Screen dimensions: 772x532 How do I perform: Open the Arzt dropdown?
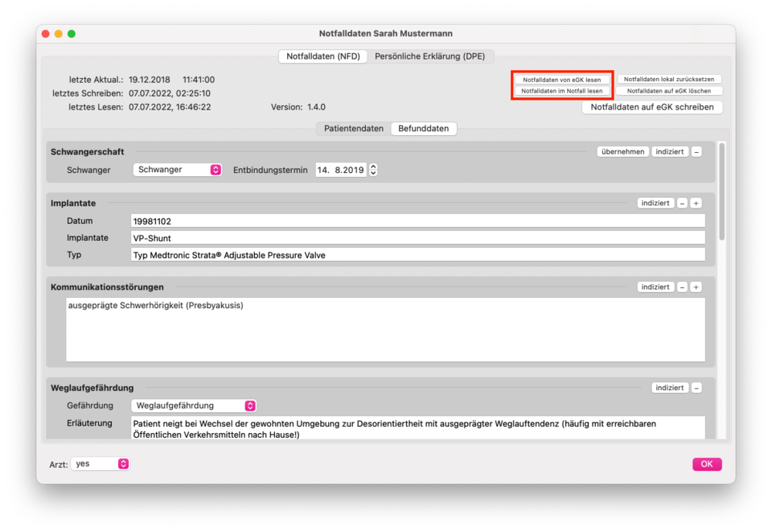point(100,463)
